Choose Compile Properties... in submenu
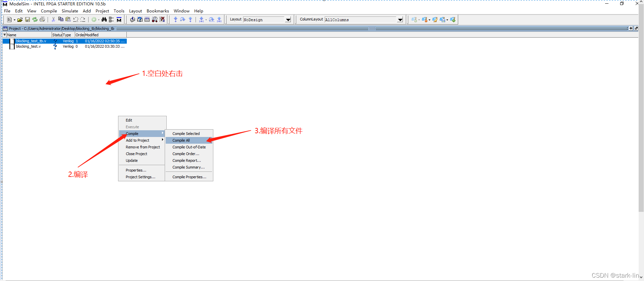This screenshot has width=644, height=281. click(189, 177)
